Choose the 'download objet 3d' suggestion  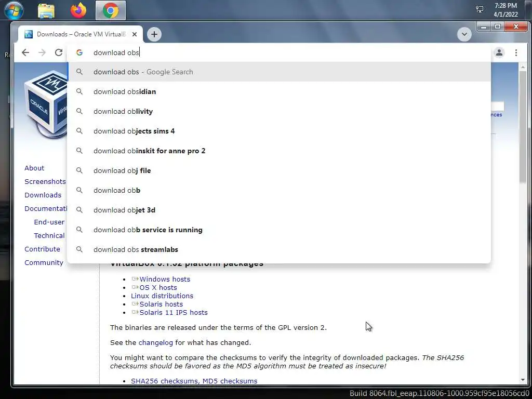point(279,210)
